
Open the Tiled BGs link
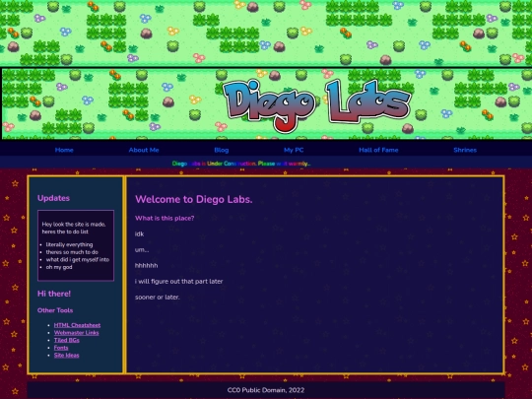click(67, 340)
